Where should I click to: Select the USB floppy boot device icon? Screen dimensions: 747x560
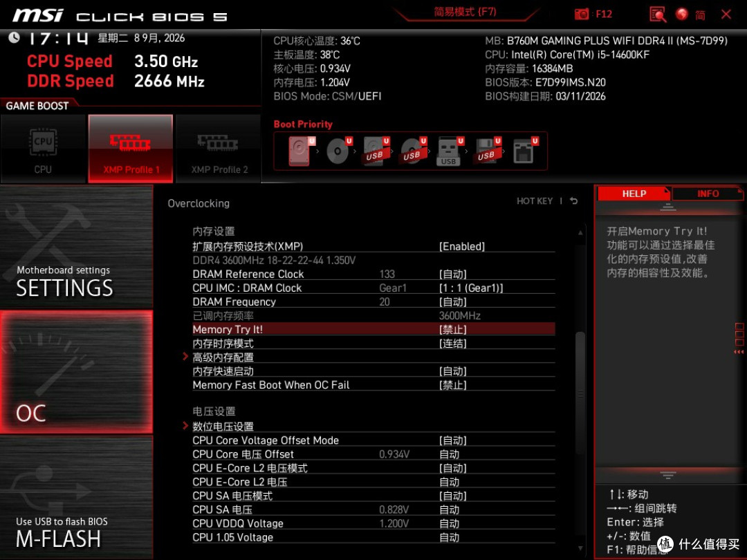[x=488, y=151]
